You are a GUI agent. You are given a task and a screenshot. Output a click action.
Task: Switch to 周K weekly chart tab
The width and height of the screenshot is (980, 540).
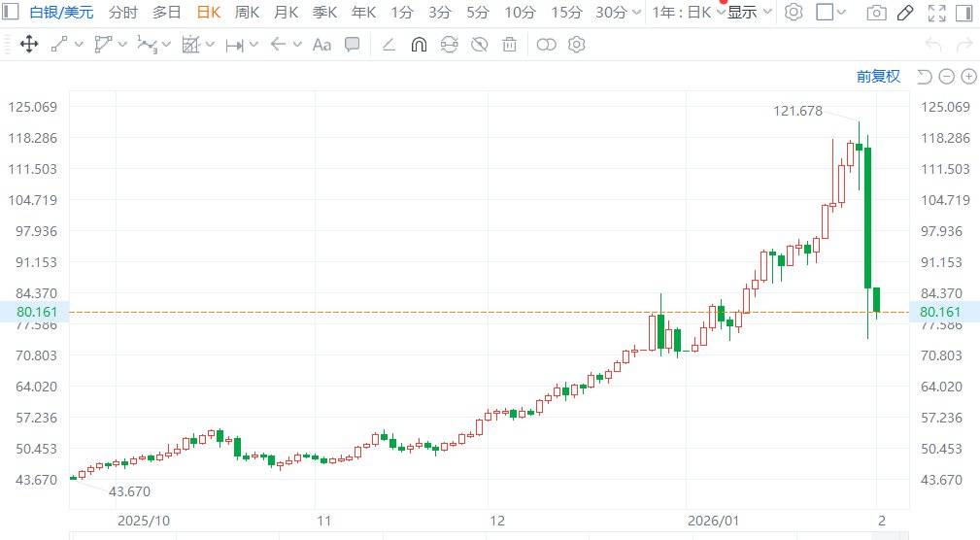tap(247, 13)
